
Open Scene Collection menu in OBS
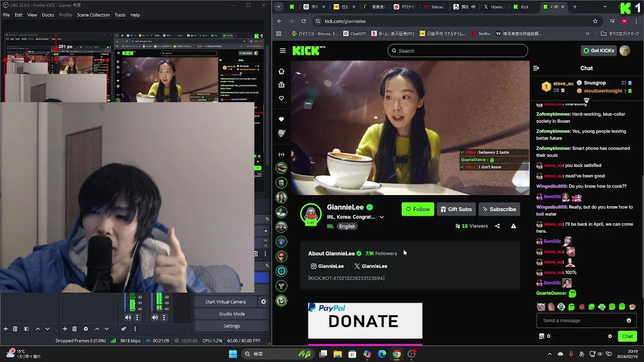coord(93,15)
